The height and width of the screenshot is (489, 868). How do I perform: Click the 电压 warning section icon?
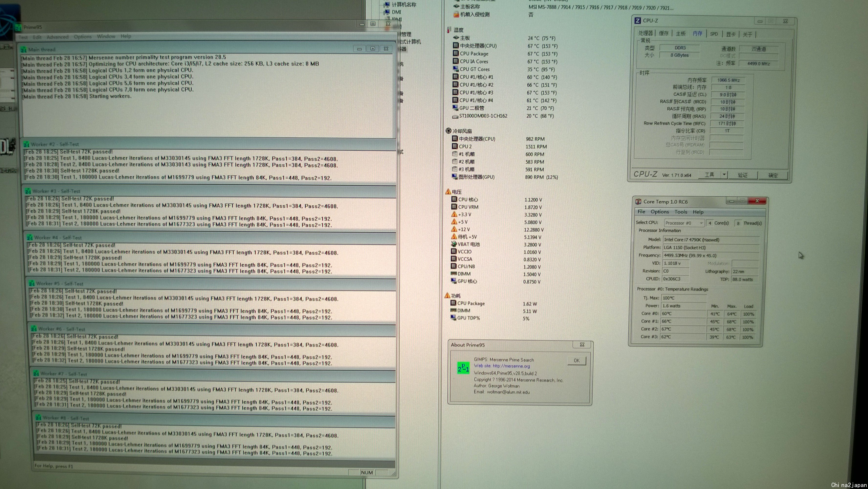(448, 191)
